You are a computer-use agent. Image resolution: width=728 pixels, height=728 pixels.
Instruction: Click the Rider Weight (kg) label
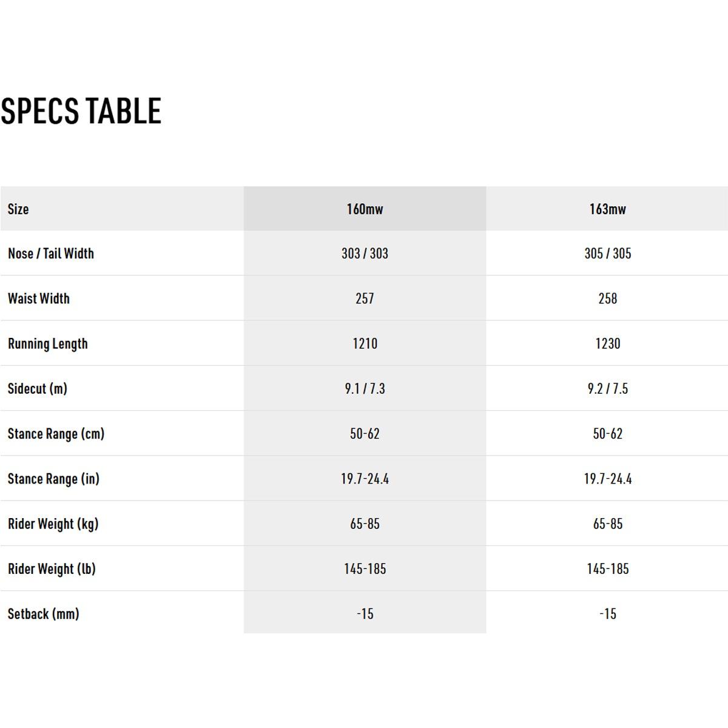click(53, 524)
